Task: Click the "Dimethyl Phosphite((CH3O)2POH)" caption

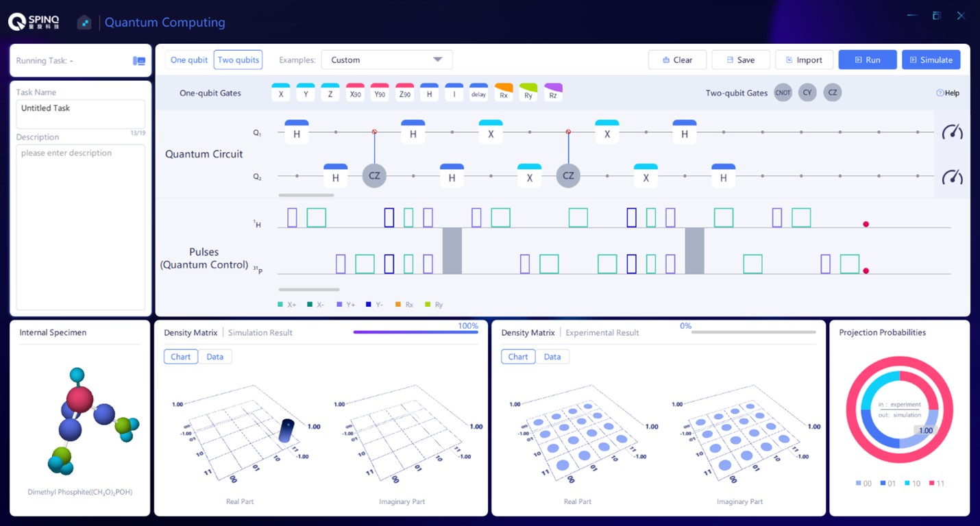Action: coord(80,492)
